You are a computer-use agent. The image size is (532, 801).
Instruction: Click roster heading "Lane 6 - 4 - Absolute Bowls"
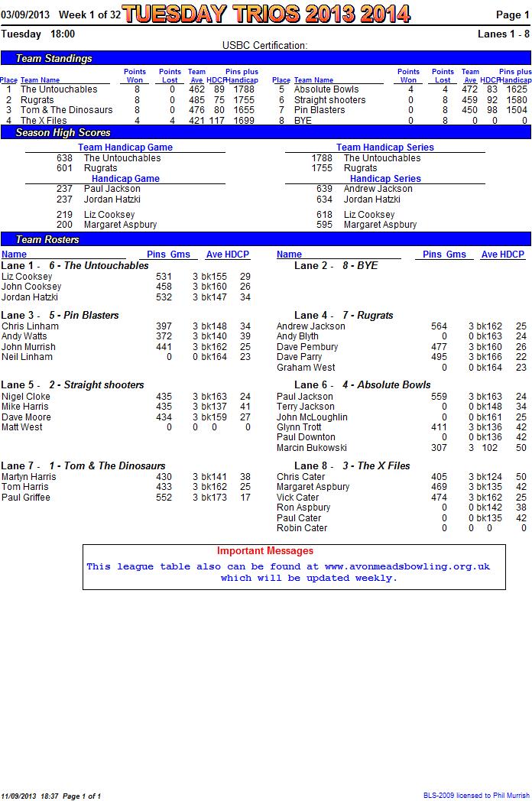362,384
